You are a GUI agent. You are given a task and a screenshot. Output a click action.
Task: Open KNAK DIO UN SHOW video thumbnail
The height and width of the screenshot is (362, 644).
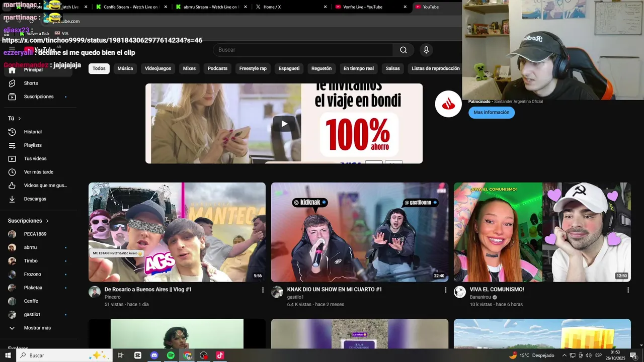click(x=360, y=232)
